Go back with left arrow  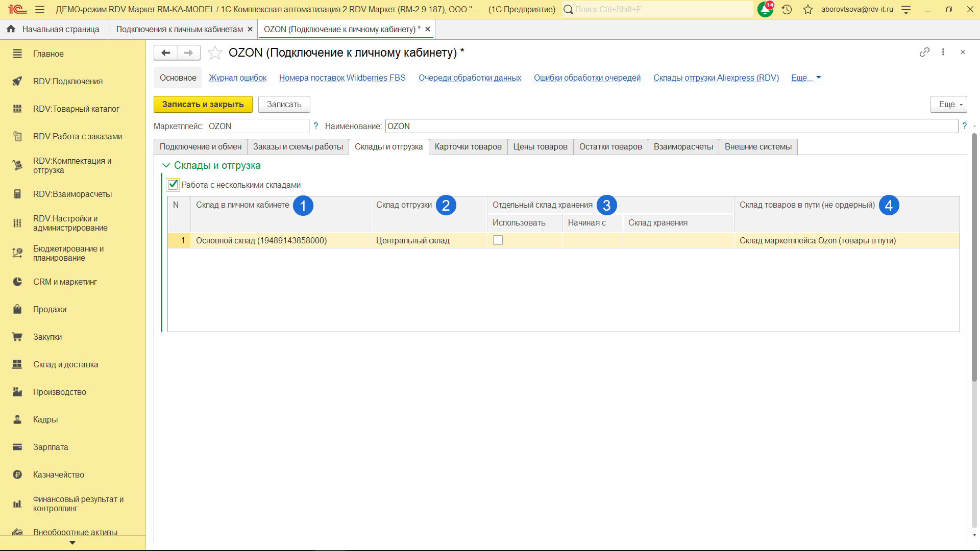tap(165, 53)
